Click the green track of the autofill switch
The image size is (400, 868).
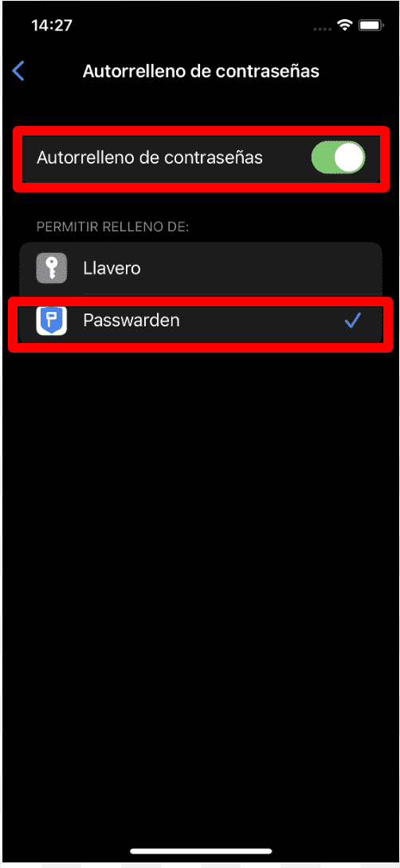click(x=323, y=158)
